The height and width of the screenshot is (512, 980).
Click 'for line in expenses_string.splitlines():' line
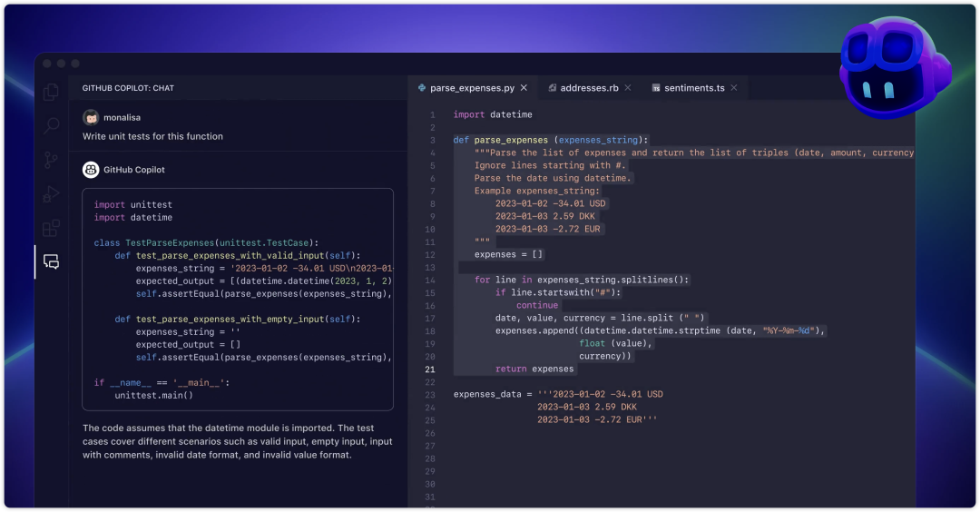click(x=582, y=281)
